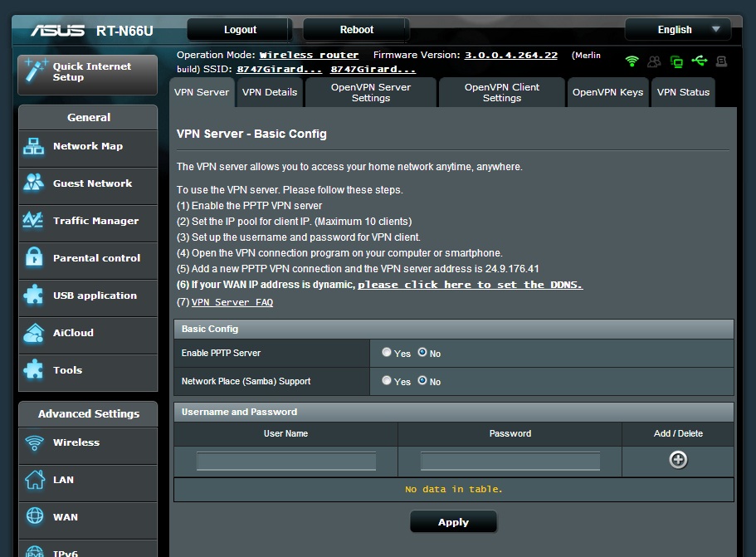Image resolution: width=756 pixels, height=557 pixels.
Task: Click the ASUS logo
Action: click(57, 31)
